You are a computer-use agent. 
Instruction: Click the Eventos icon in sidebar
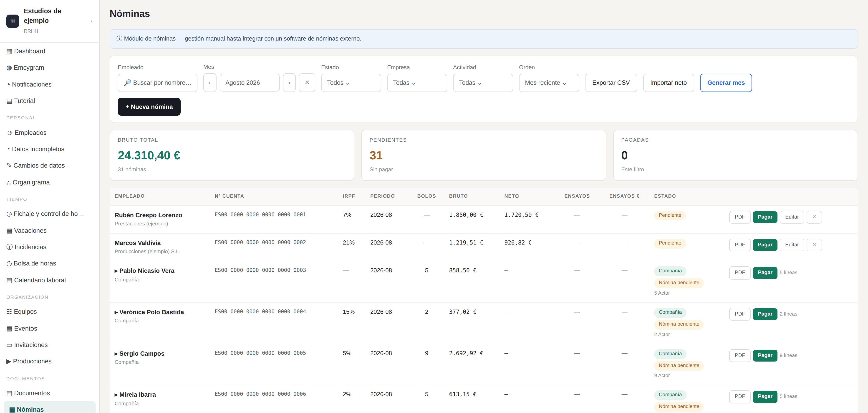click(9, 329)
